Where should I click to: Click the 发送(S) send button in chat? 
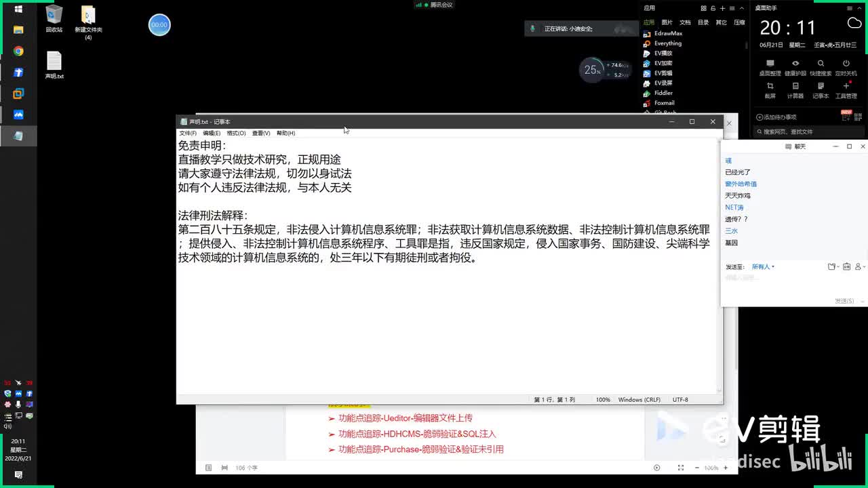pos(844,301)
